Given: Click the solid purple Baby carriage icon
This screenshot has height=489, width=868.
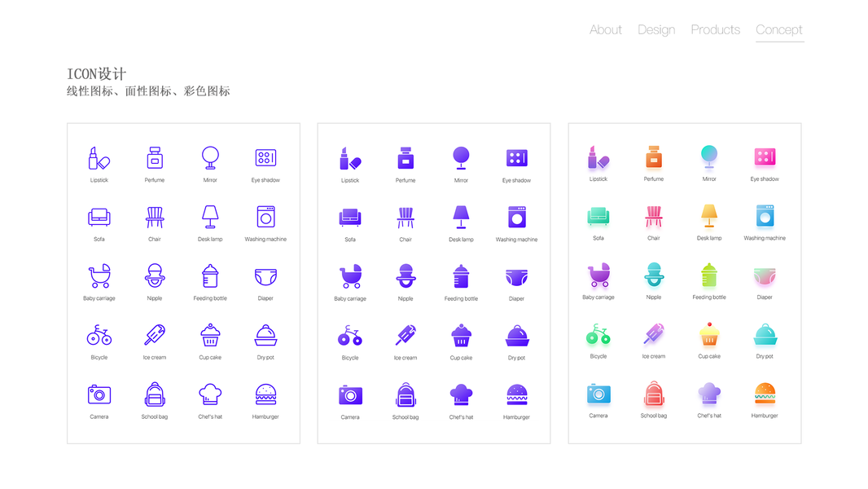Looking at the screenshot, I should [x=350, y=277].
